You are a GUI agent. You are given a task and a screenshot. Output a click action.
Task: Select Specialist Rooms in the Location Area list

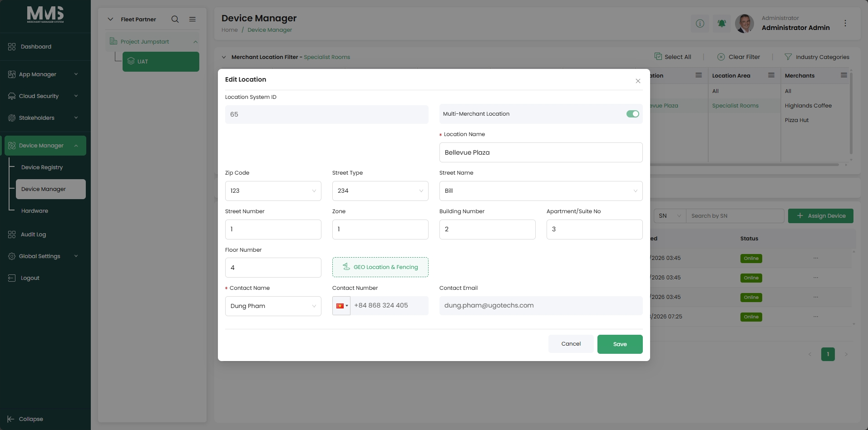point(735,106)
